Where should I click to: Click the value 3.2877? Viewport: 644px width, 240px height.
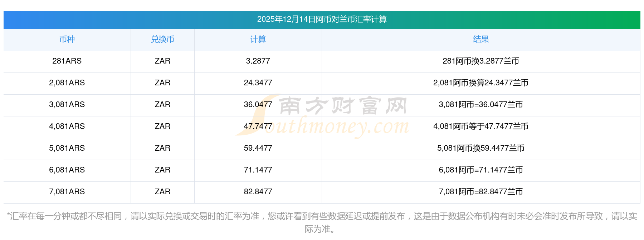(258, 61)
